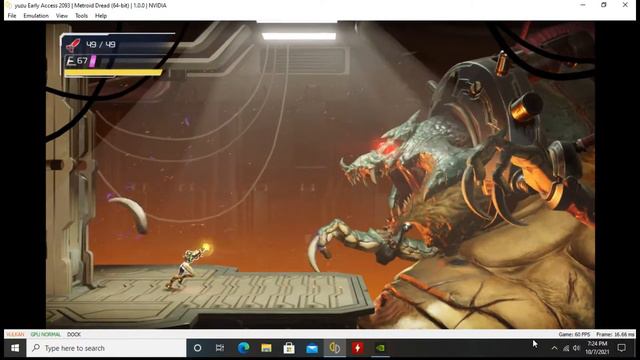Click the Game: 60 FPS status text

coord(574,334)
